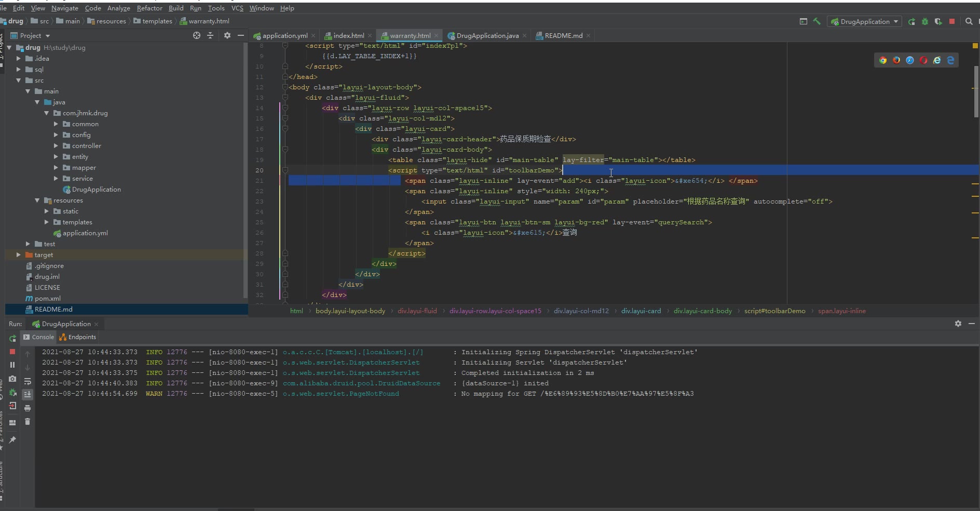Restore layout icon in Run panel
This screenshot has height=511, width=980.
click(12, 422)
